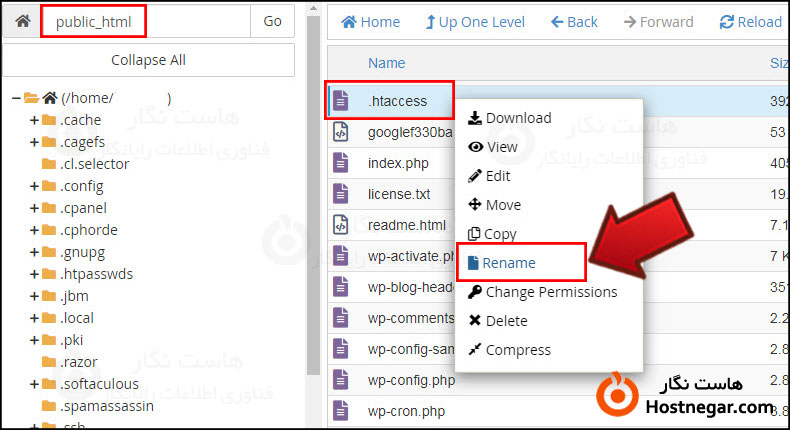Select the wp-cron.php file icon
The width and height of the screenshot is (790, 430).
point(341,411)
